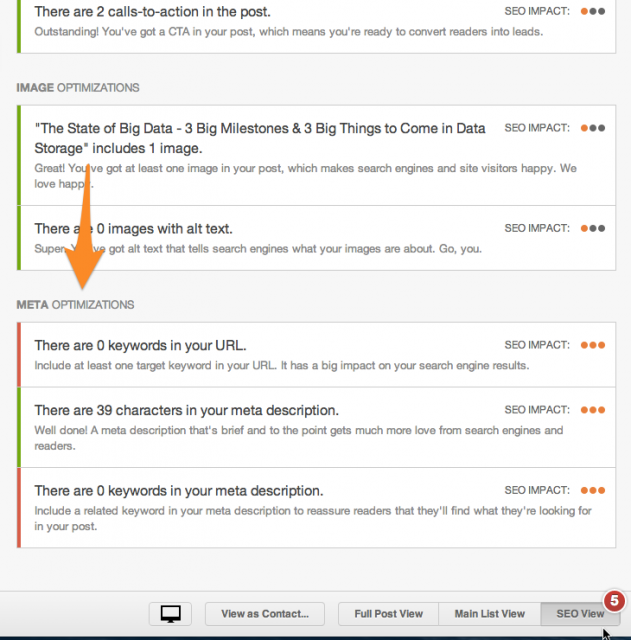This screenshot has height=640, width=631.
Task: Open the View as Contact... button
Action: pos(265,613)
